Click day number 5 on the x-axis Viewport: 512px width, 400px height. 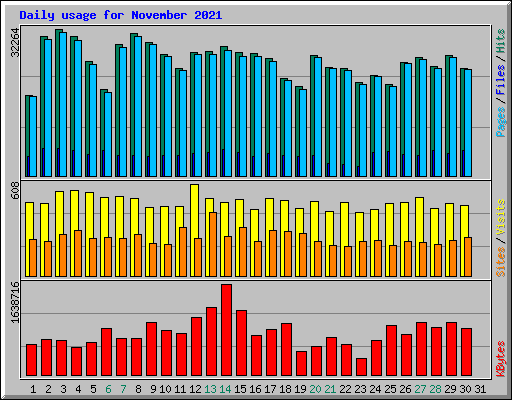(x=93, y=389)
